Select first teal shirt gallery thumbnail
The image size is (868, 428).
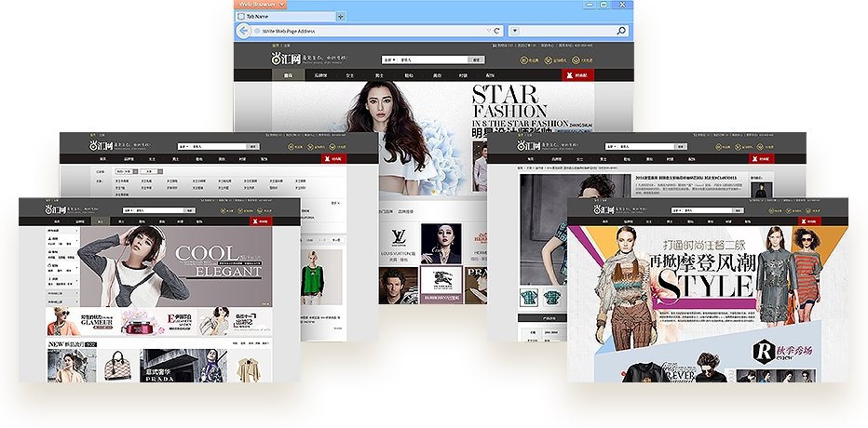[529, 298]
